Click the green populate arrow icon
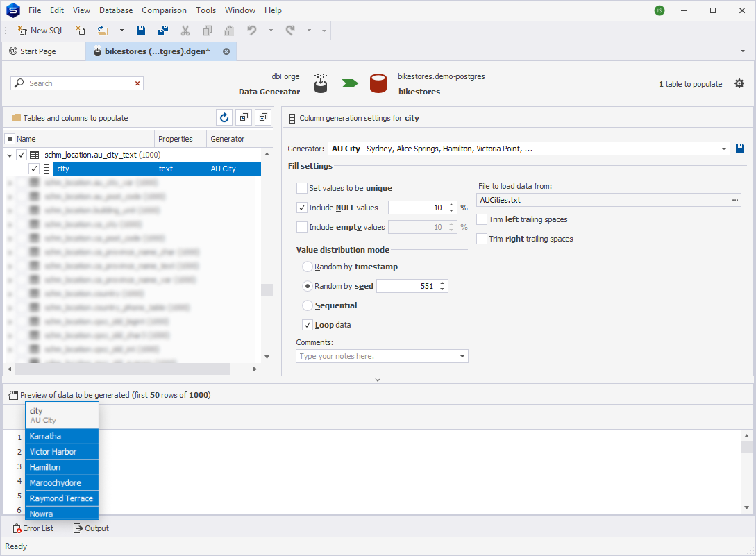Screen dimensions: 756x556 tap(350, 83)
